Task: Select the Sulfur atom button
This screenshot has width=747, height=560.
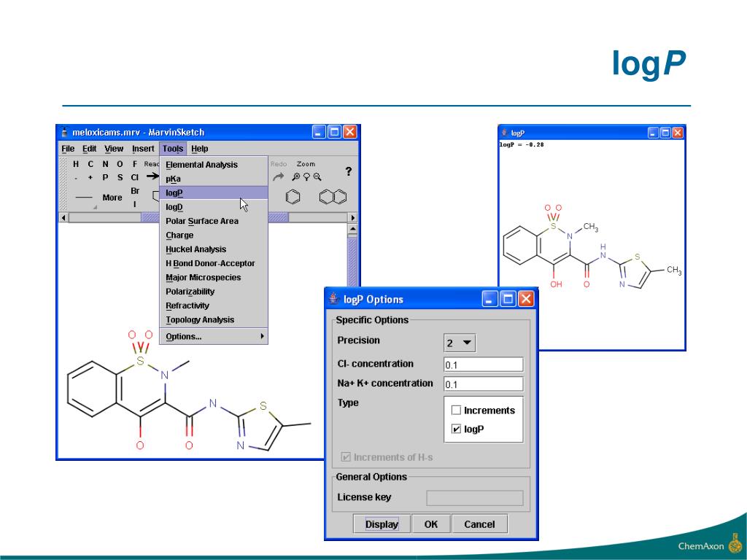Action: click(x=120, y=178)
